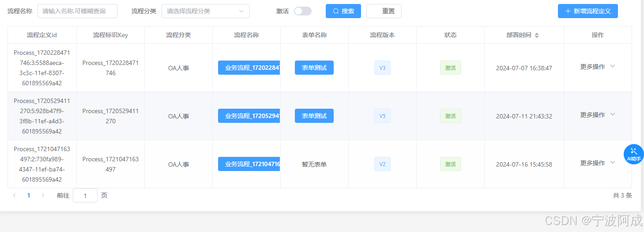Click OA人事 in the V2 row
The image size is (644, 232).
point(178,164)
